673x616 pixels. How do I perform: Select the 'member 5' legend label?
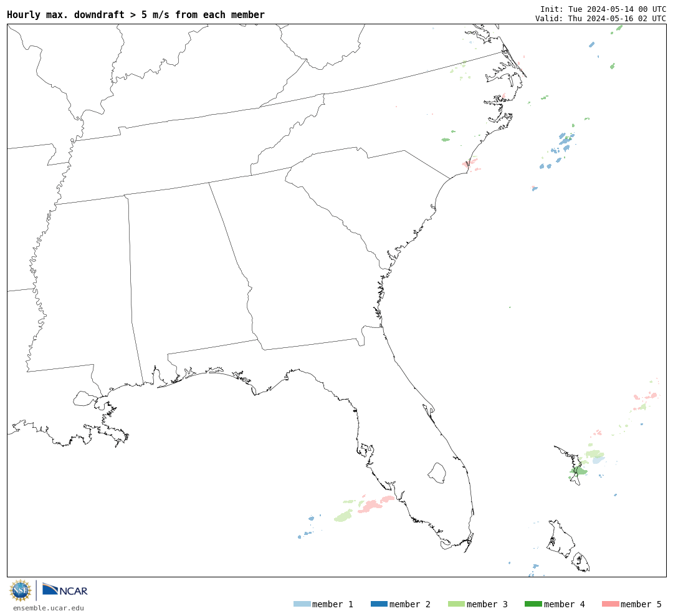641,604
